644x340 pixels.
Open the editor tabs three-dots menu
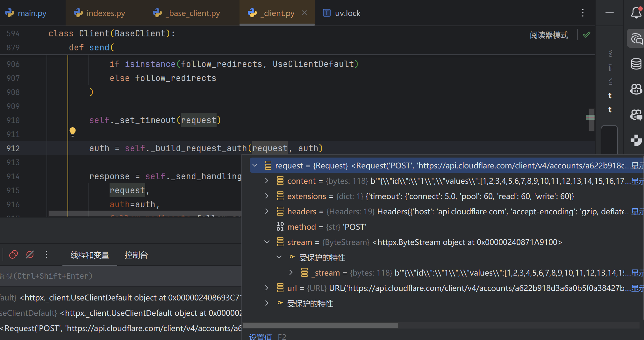coord(583,13)
